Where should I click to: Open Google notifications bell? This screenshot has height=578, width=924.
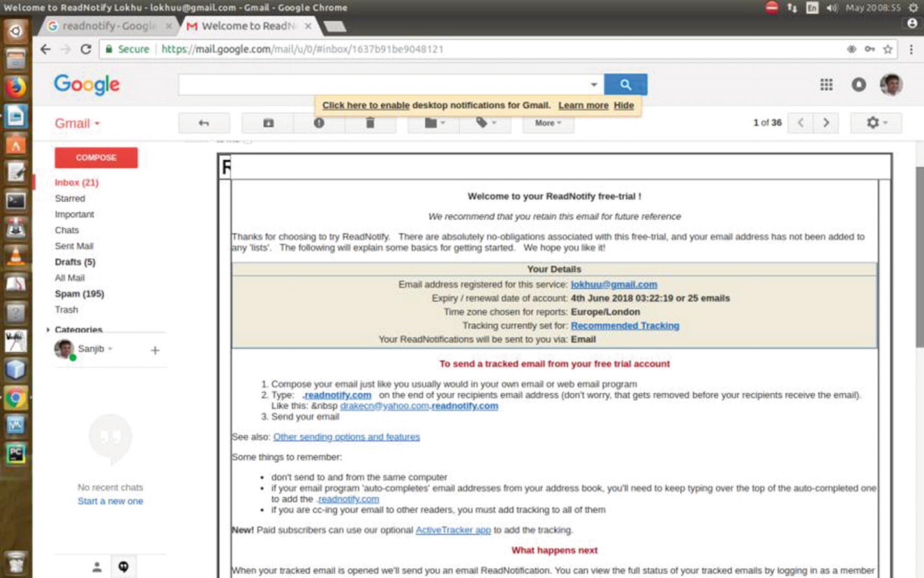click(x=859, y=84)
